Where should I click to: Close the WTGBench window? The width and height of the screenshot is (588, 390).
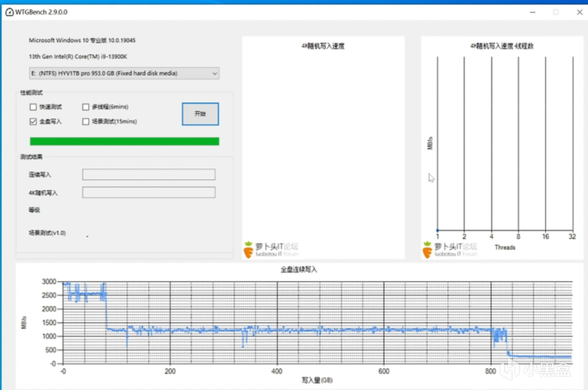(x=579, y=12)
